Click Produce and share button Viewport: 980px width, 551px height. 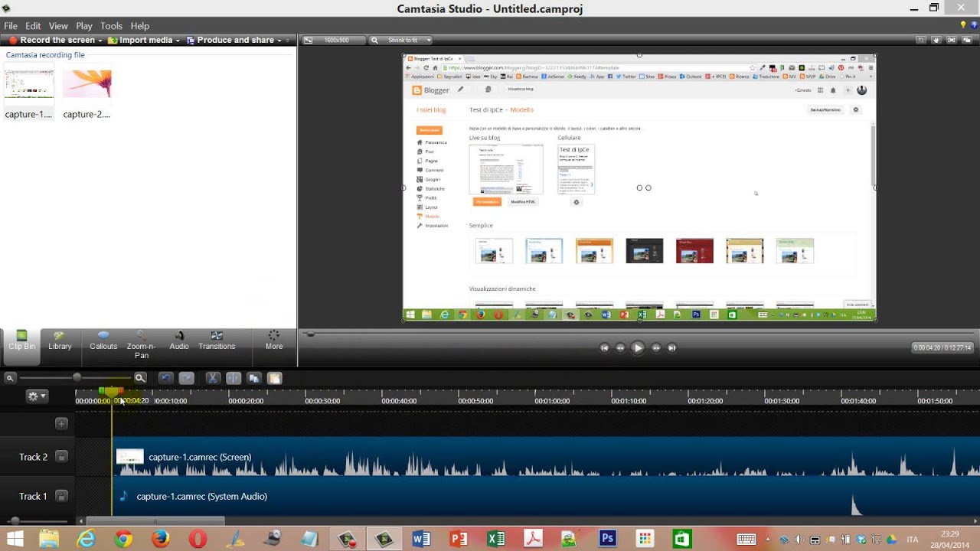pyautogui.click(x=230, y=41)
